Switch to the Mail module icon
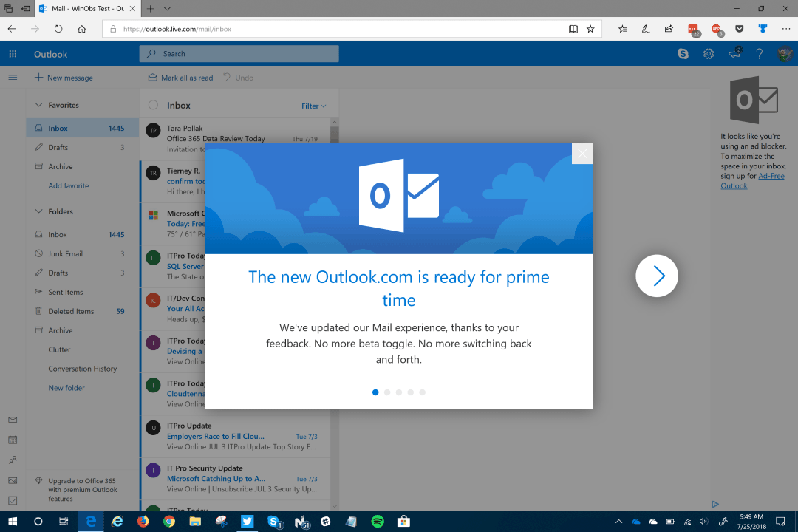The image size is (798, 532). pos(13,420)
